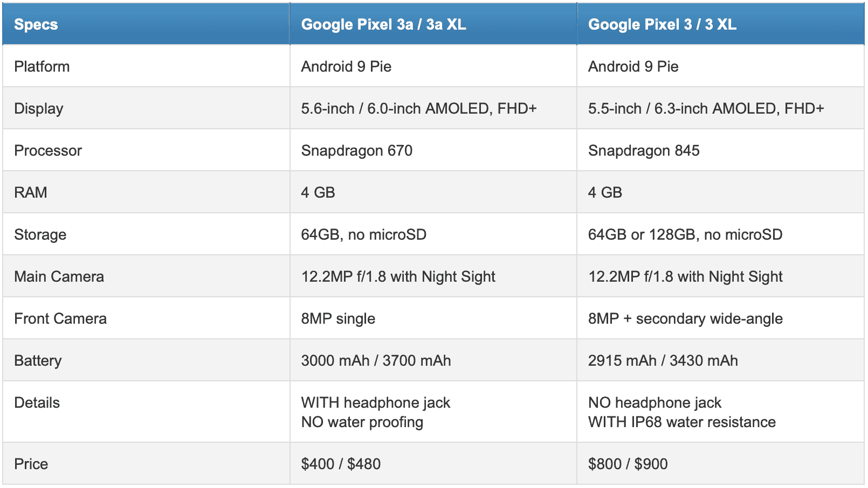The width and height of the screenshot is (868, 488).
Task: Click the Specs column header
Action: click(x=36, y=24)
